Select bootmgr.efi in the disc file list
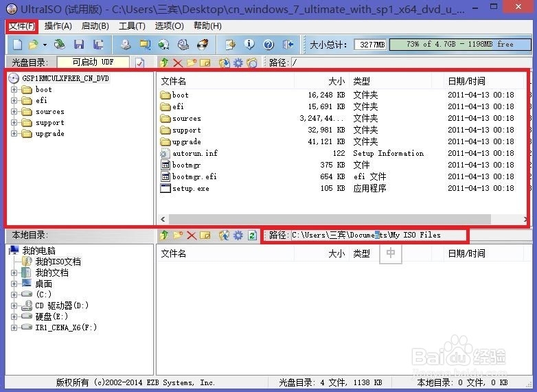Image resolution: width=537 pixels, height=392 pixels. (194, 176)
